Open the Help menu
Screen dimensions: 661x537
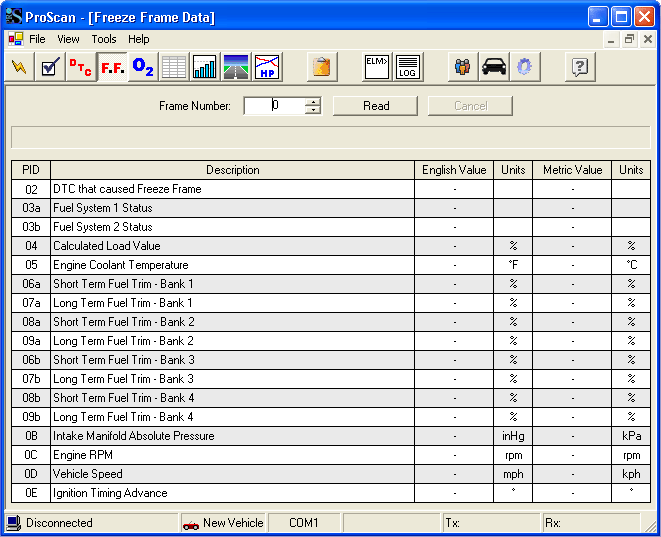click(139, 39)
